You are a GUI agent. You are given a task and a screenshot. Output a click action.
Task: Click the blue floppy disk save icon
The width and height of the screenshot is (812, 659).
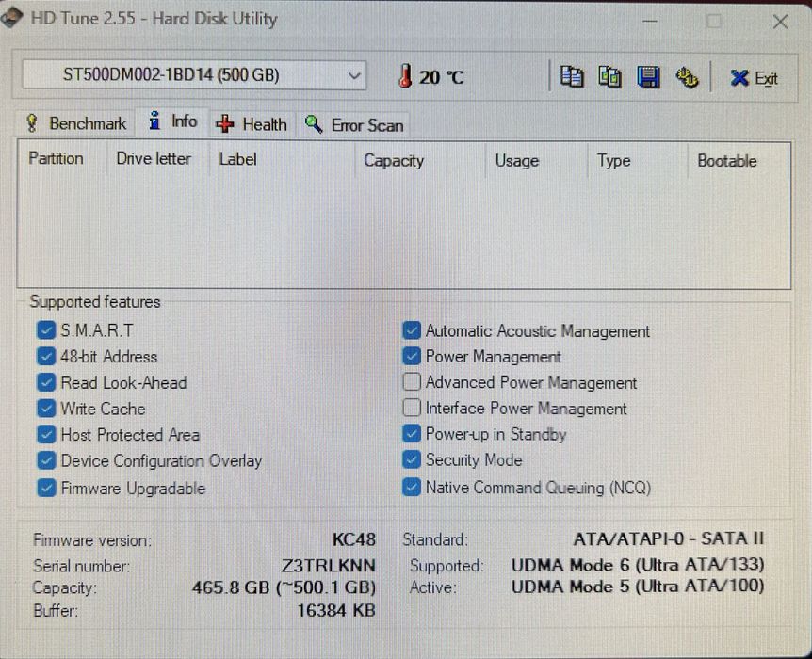click(648, 77)
